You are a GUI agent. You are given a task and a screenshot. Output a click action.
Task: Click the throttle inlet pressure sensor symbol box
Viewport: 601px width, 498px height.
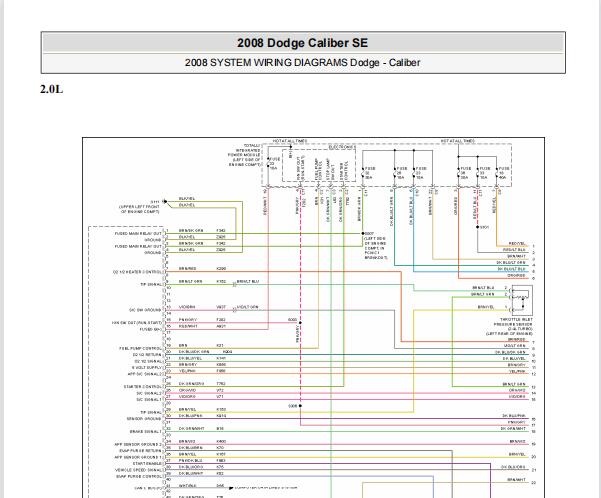click(x=522, y=299)
